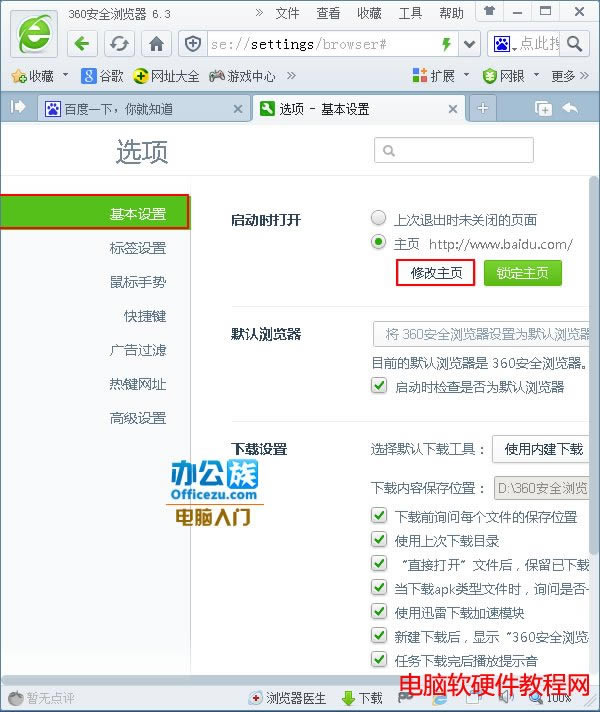
Task: Expand the 收藏 favorites dropdown arrow
Action: pyautogui.click(x=65, y=74)
